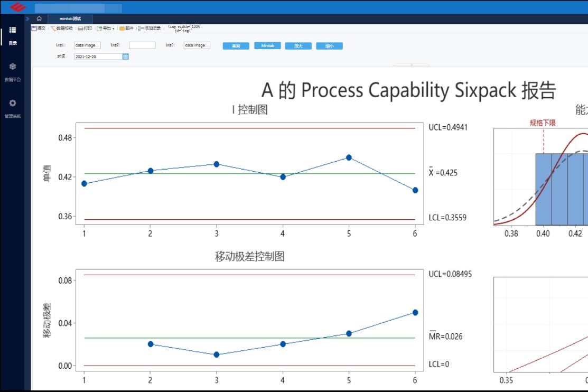
Task: Open the 数据平台 sidebar item
Action: pyautogui.click(x=13, y=72)
